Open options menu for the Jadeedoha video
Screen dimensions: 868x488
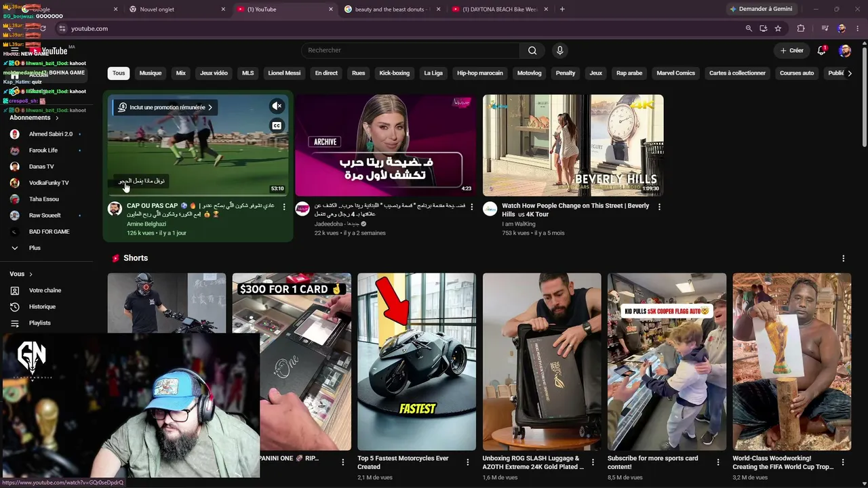coord(471,206)
